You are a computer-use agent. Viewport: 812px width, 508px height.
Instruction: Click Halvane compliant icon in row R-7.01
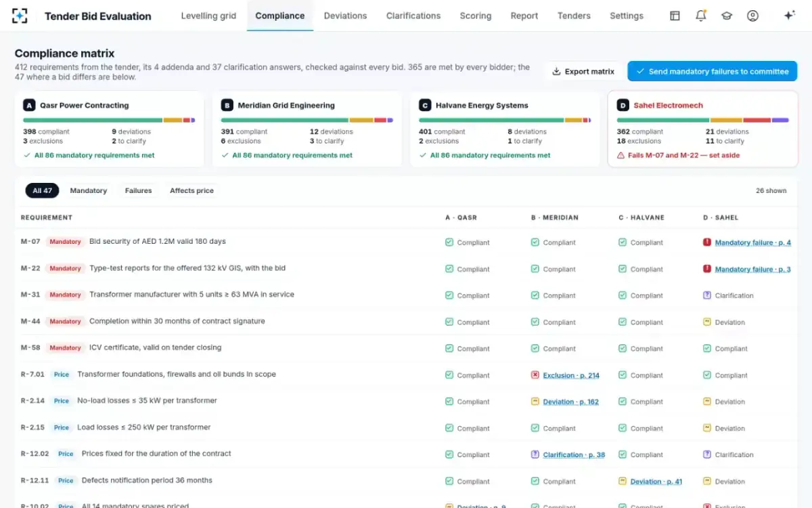click(623, 375)
